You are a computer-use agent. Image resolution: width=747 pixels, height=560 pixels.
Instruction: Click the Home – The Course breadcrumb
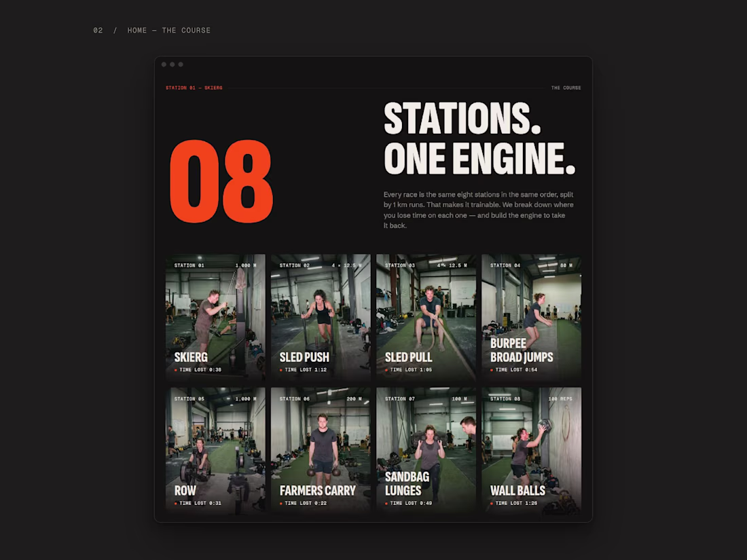pos(168,31)
